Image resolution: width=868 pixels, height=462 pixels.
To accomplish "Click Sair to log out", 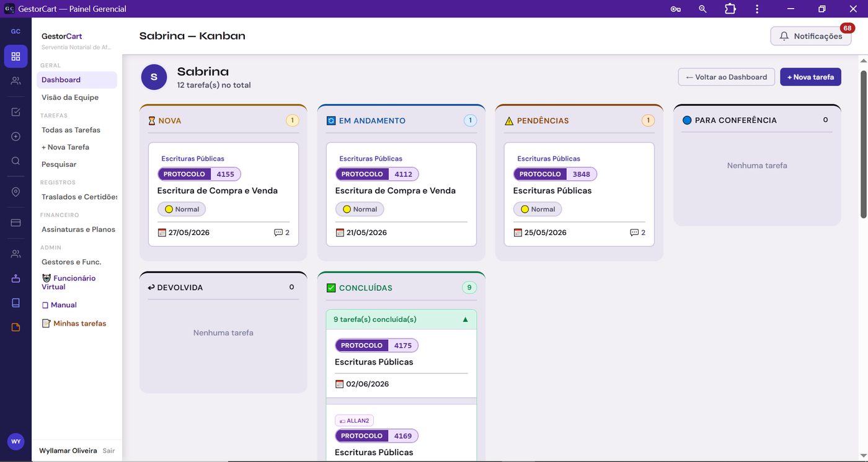I will click(108, 451).
